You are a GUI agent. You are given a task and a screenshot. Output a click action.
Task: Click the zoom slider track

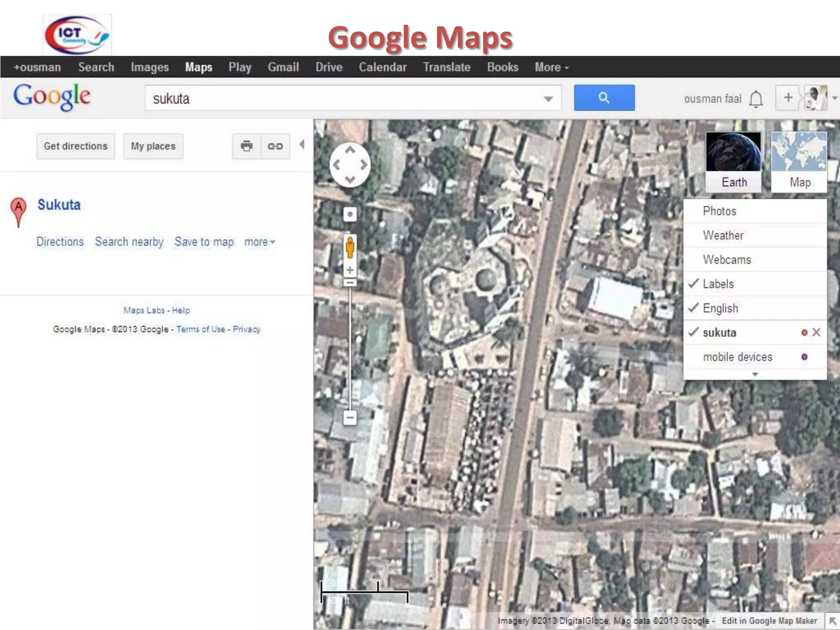[x=350, y=349]
